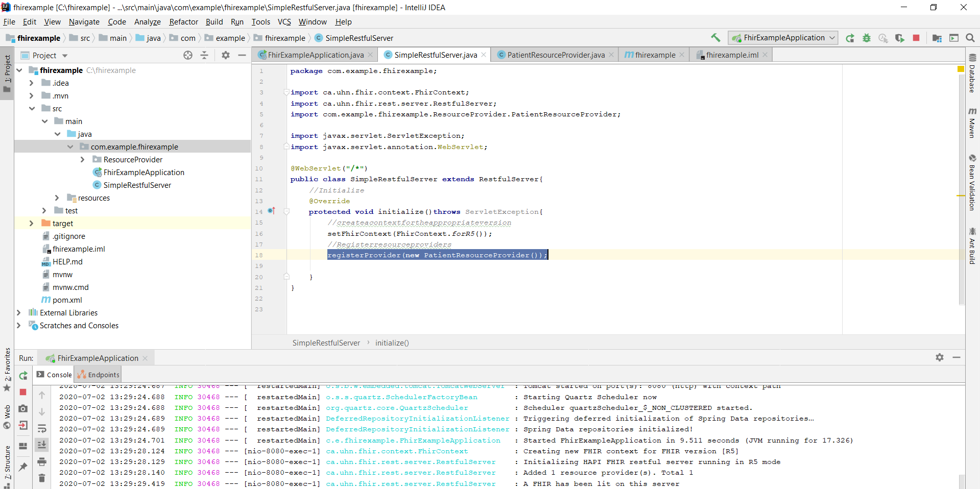Switch to Endpoints tab in Run panel
Image resolution: width=980 pixels, height=489 pixels.
tap(98, 375)
